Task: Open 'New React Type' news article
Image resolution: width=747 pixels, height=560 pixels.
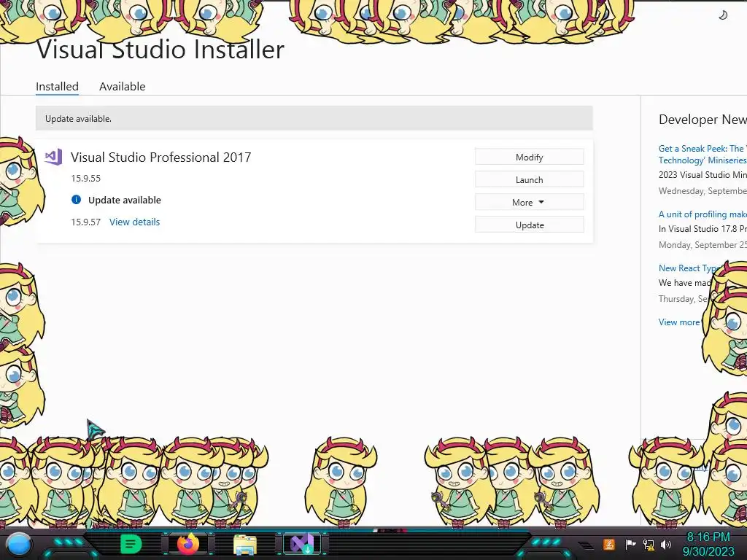Action: pos(690,268)
